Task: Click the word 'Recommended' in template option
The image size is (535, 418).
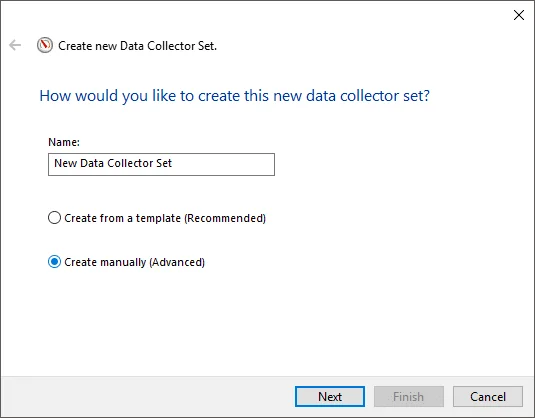Action: click(225, 218)
